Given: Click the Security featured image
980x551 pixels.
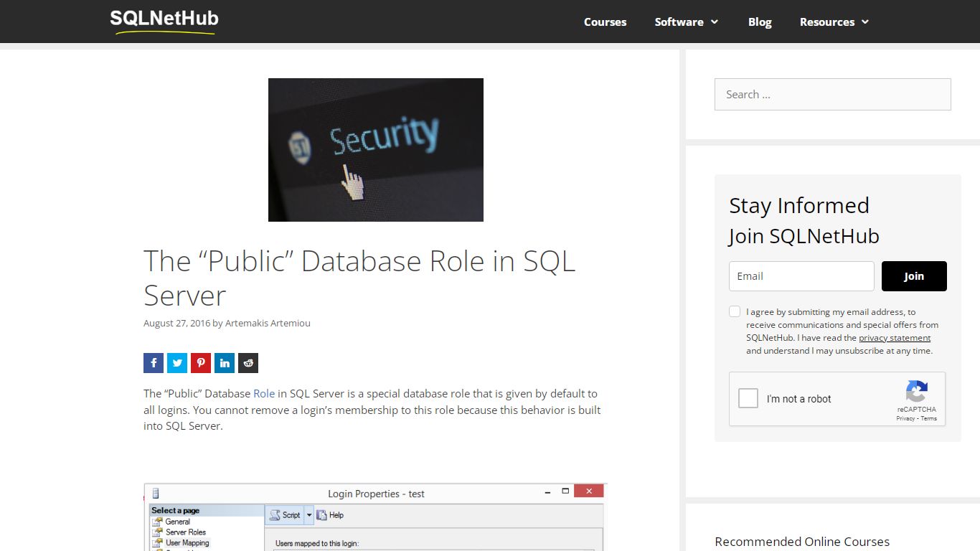Looking at the screenshot, I should point(376,150).
